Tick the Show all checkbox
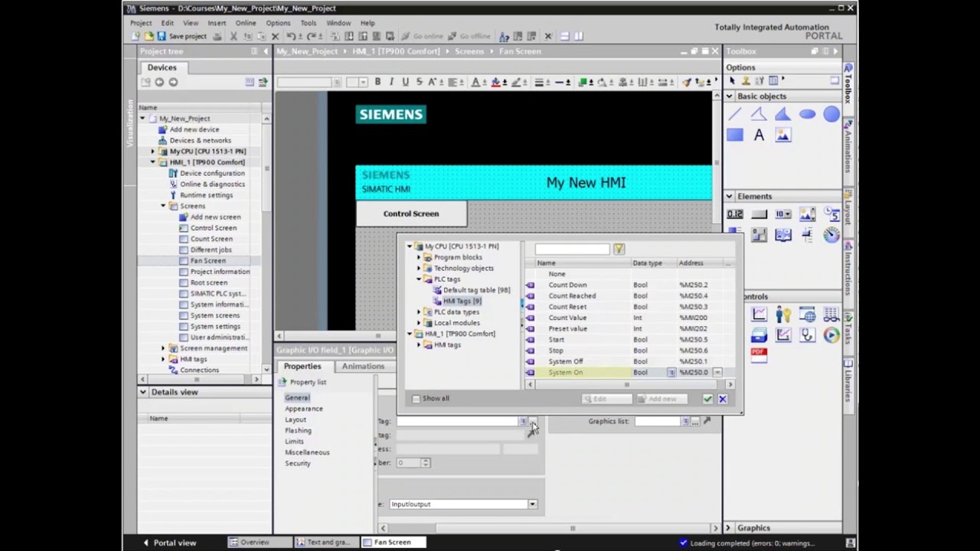The image size is (980, 551). coord(416,399)
